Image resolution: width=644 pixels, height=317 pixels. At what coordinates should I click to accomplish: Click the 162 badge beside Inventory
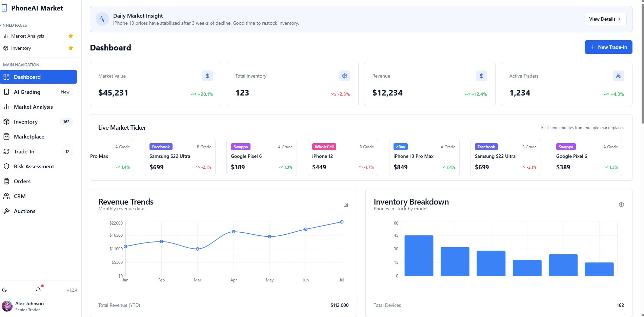coord(66,122)
